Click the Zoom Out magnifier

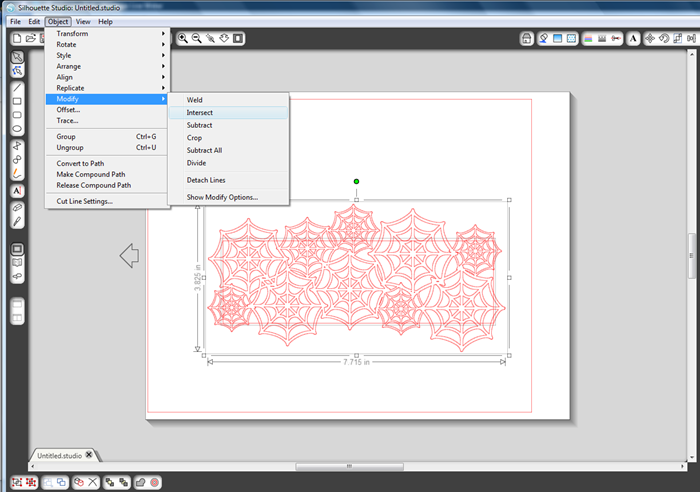coord(196,38)
